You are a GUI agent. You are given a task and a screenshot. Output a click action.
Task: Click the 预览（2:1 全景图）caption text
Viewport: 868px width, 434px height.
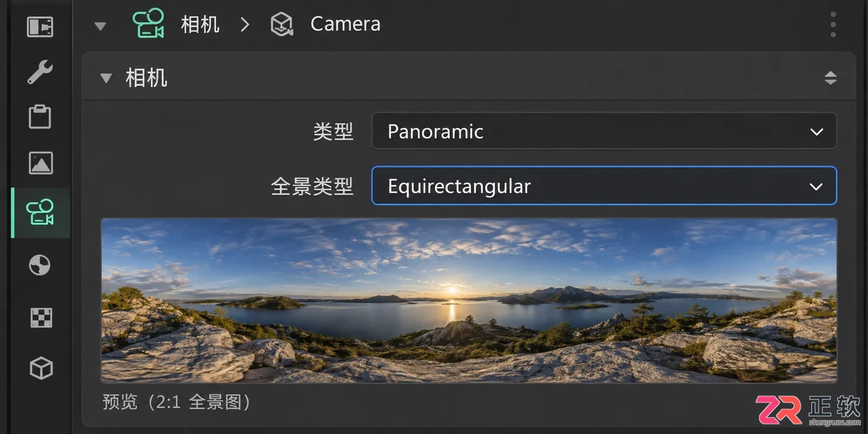(x=177, y=402)
